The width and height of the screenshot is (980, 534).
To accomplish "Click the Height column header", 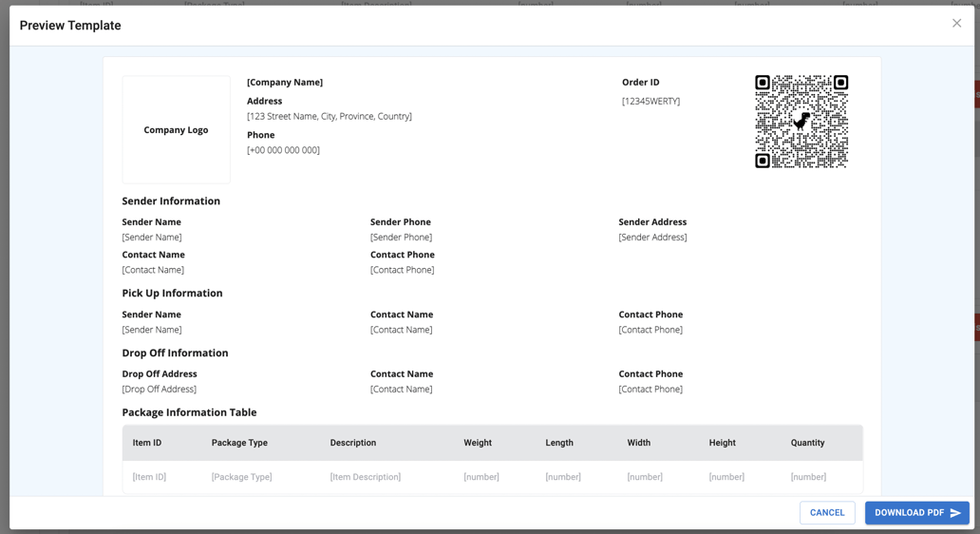I will coord(722,443).
